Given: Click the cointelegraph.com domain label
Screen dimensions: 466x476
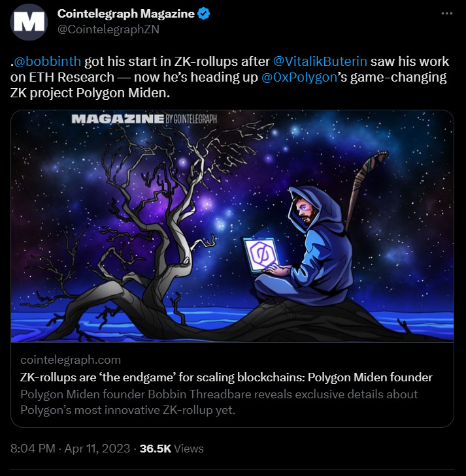Looking at the screenshot, I should click(71, 360).
